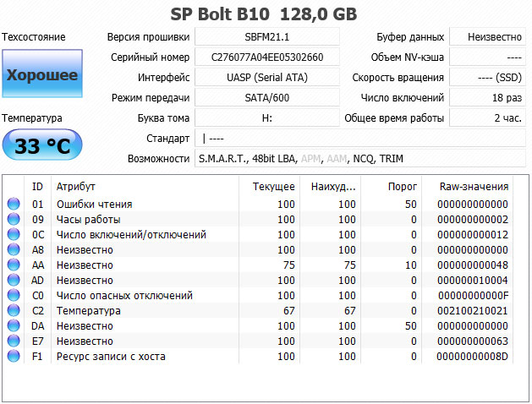532x404 pixels.
Task: Click the 33 °C temperature indicator
Action: click(x=42, y=145)
